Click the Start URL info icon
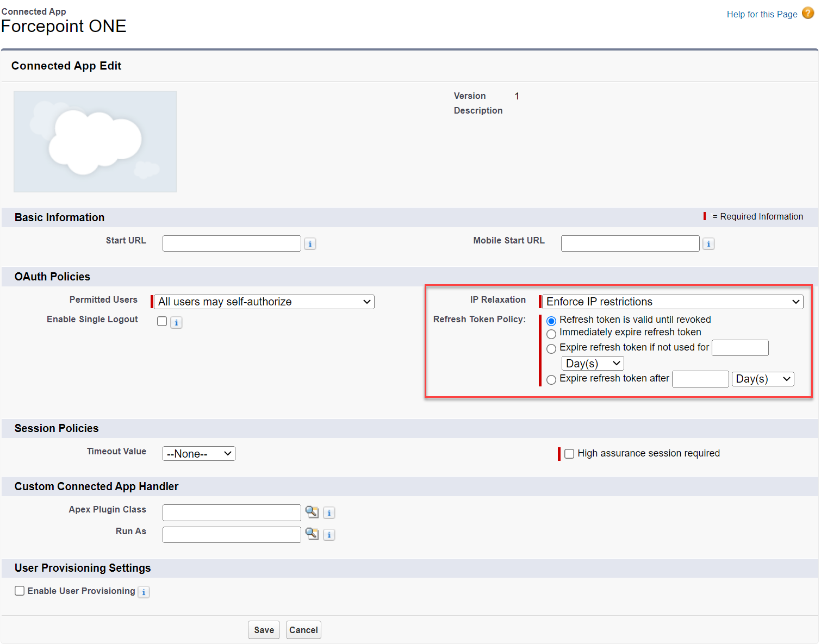The height and width of the screenshot is (644, 821). tap(309, 243)
